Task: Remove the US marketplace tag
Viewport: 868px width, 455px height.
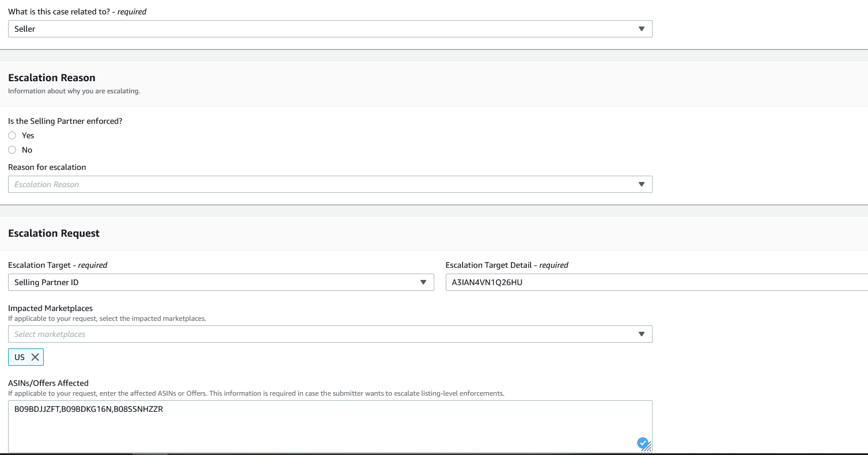Action: point(35,357)
